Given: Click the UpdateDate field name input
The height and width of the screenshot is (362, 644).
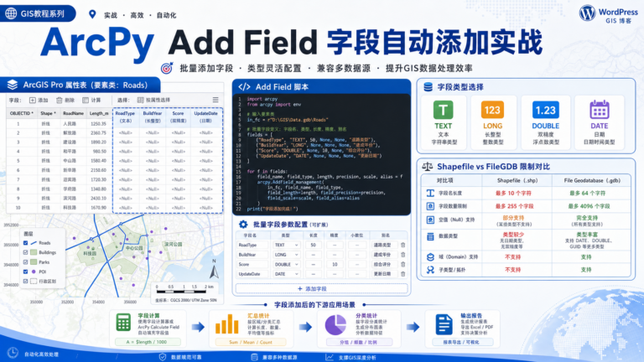Looking at the screenshot, I should 252,274.
